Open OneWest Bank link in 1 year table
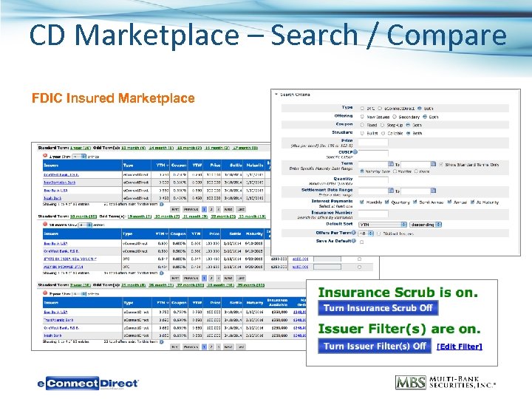 point(61,174)
